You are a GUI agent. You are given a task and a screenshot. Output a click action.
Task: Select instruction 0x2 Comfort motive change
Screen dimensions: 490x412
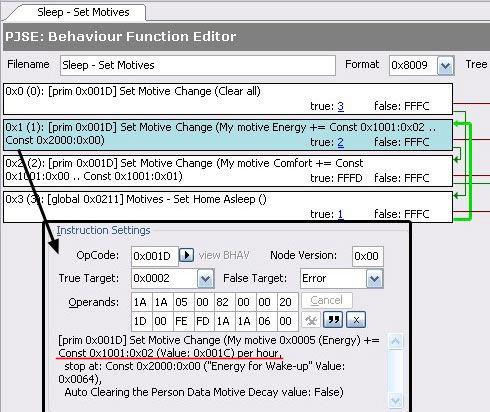coord(228,171)
